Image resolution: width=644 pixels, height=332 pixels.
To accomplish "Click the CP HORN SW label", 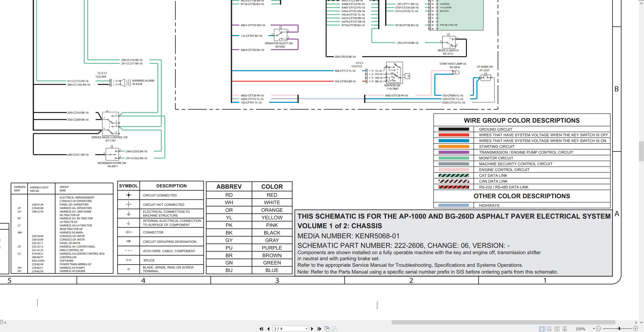I will (x=485, y=67).
